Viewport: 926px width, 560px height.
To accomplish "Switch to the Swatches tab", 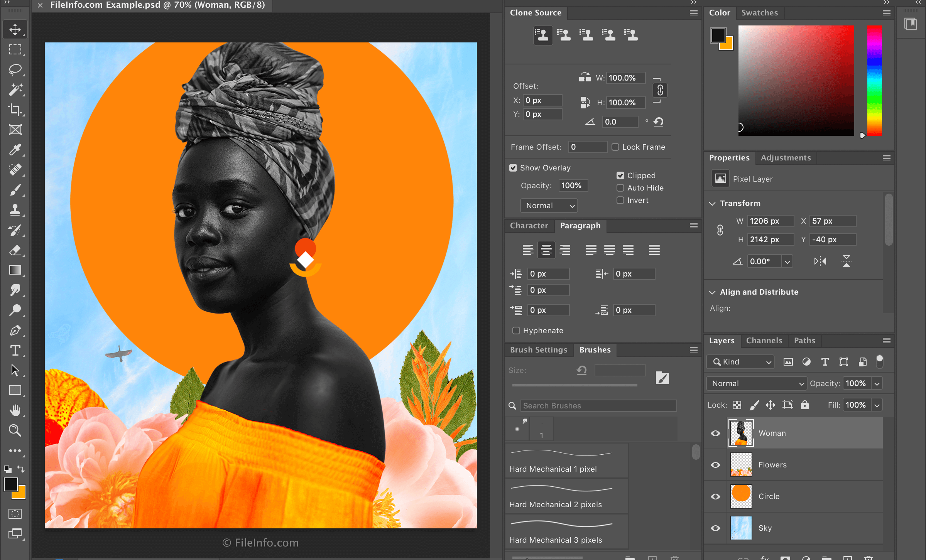I will pos(759,13).
